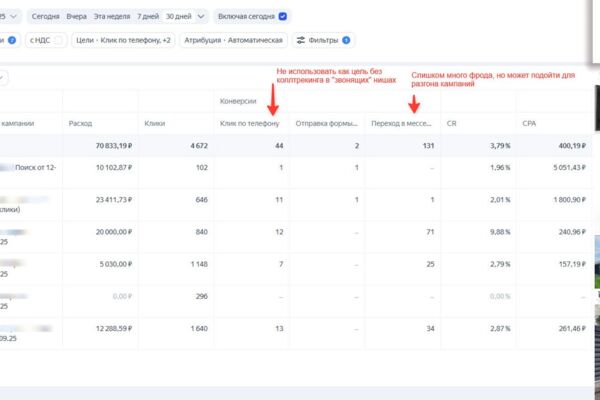Viewport: 600px width, 400px height.
Task: Click CR cell 1,96 %
Action: point(500,167)
